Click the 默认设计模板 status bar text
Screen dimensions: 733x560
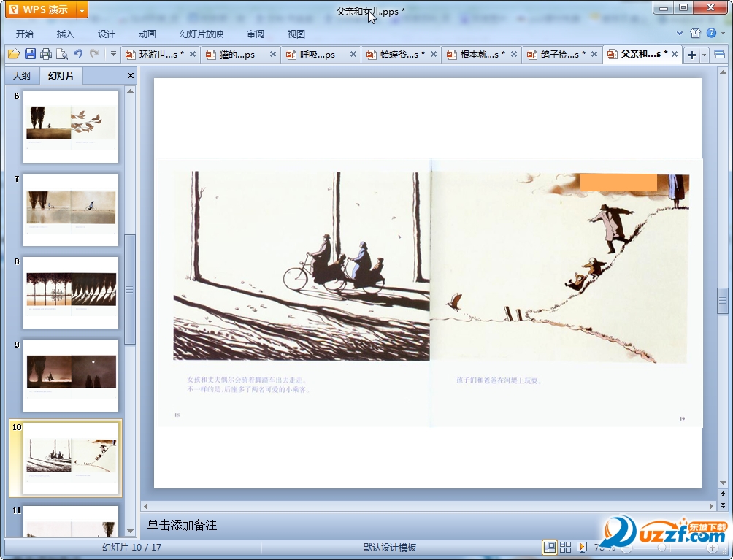[390, 548]
